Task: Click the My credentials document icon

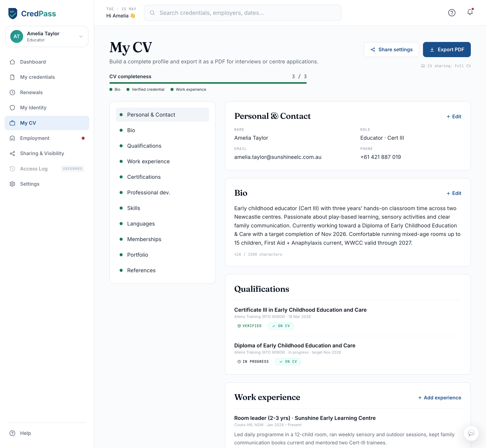Action: (x=12, y=77)
